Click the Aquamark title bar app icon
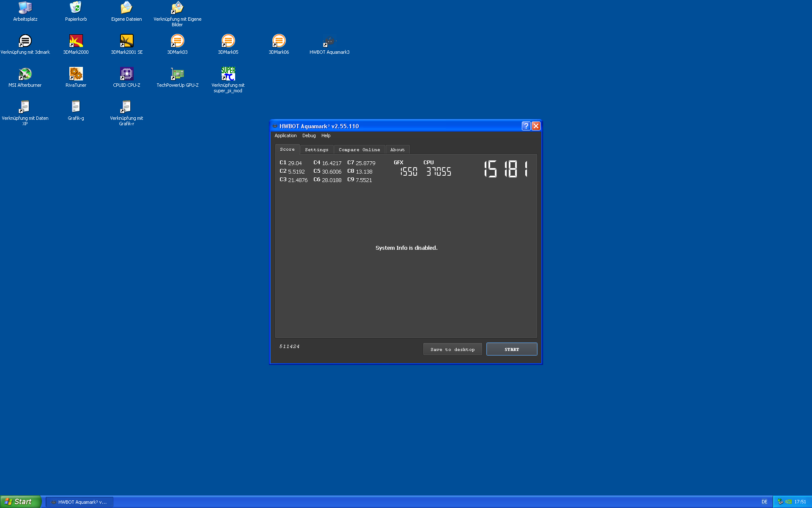Viewport: 812px width, 508px height. click(x=275, y=126)
